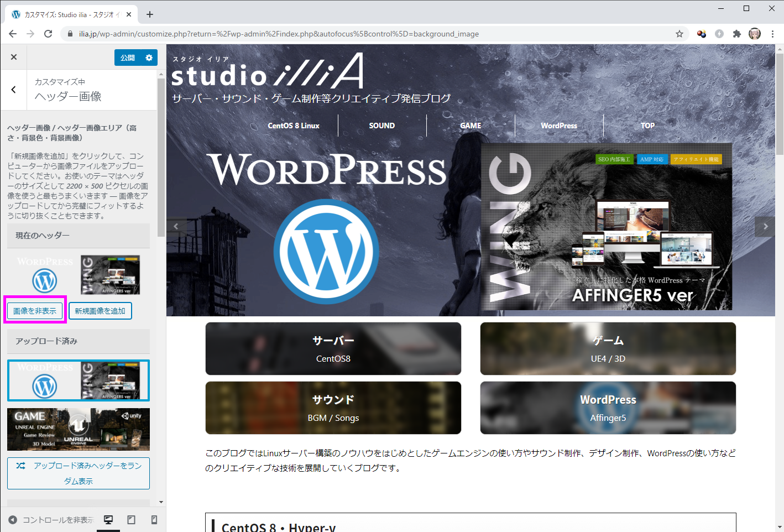Click the AFFINGER5 WING banner image

coord(607,227)
